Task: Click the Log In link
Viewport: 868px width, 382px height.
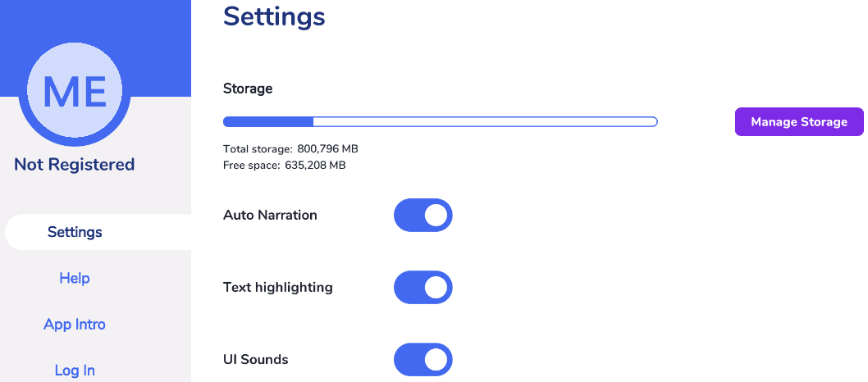Action: pyautogui.click(x=75, y=370)
